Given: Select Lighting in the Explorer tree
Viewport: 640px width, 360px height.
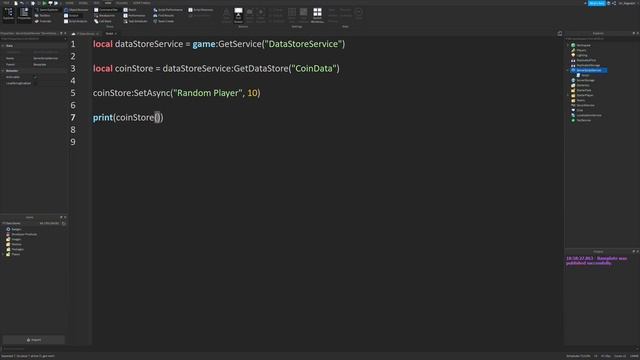Looking at the screenshot, I should pyautogui.click(x=579, y=55).
